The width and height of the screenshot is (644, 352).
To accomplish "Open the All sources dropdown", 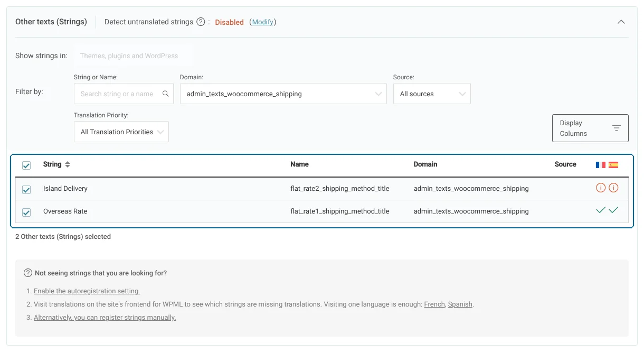I will (x=432, y=94).
